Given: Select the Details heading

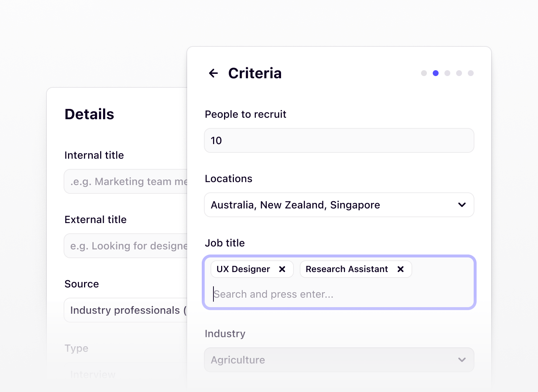Looking at the screenshot, I should [x=89, y=114].
